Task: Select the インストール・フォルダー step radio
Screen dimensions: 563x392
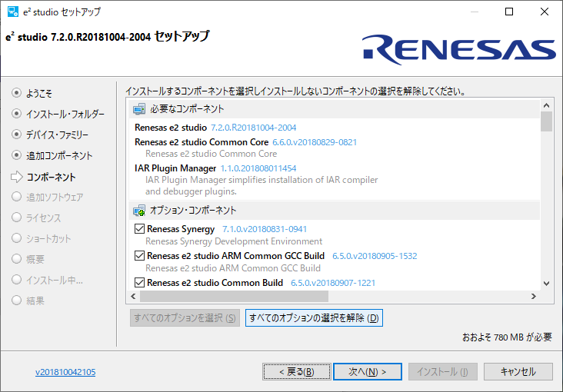Action: point(16,114)
